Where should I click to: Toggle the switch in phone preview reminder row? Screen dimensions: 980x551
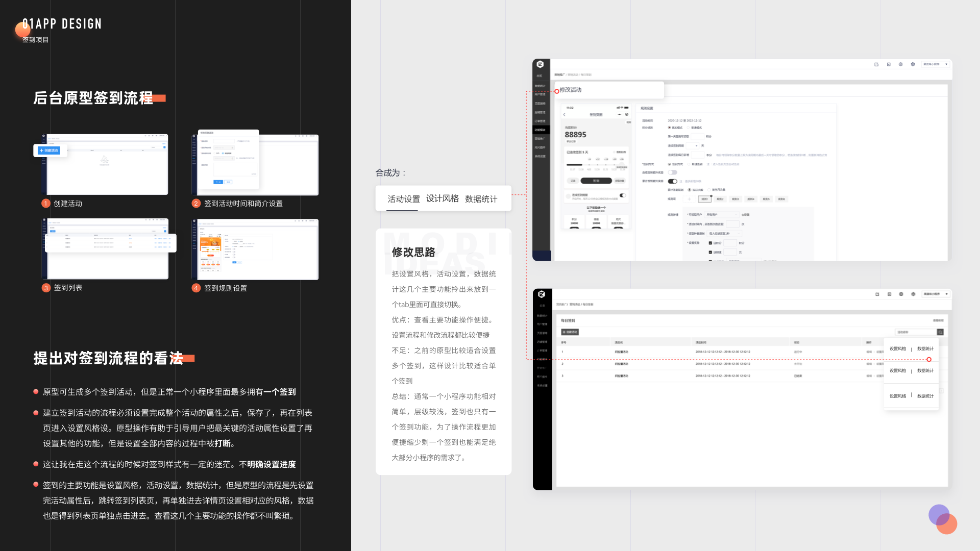622,195
